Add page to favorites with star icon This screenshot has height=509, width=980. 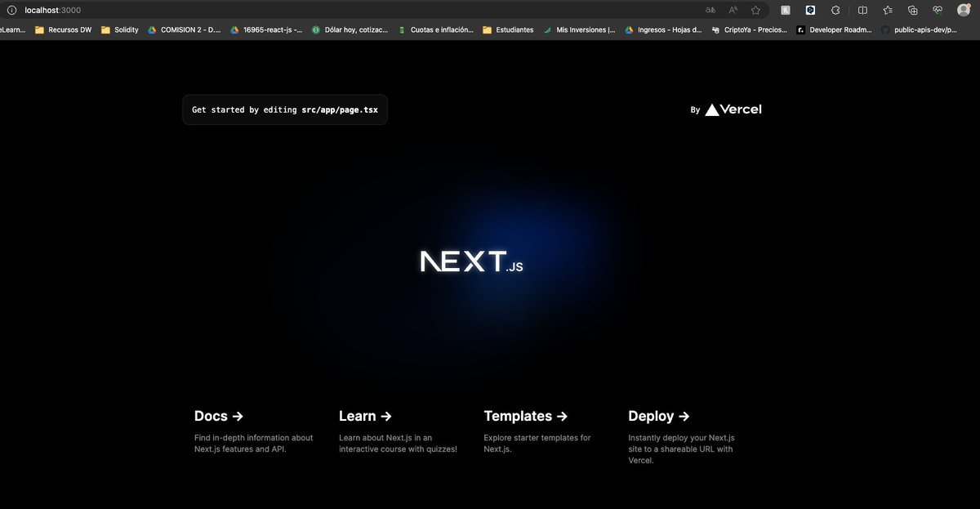pos(755,10)
